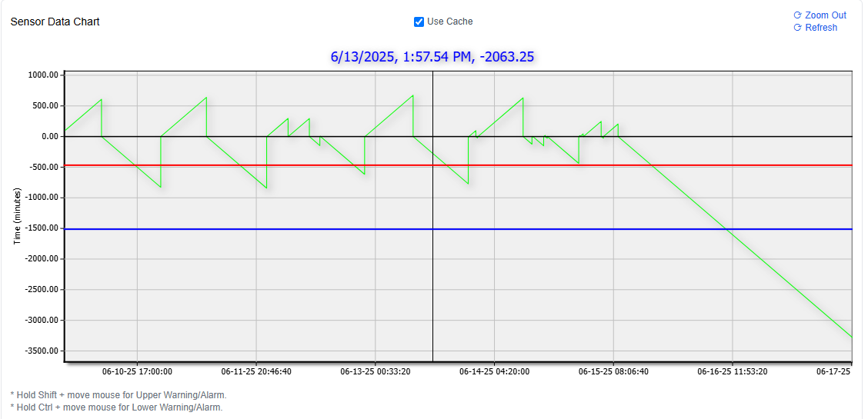
Task: Click the 1000.00 y-axis label
Action: point(43,75)
